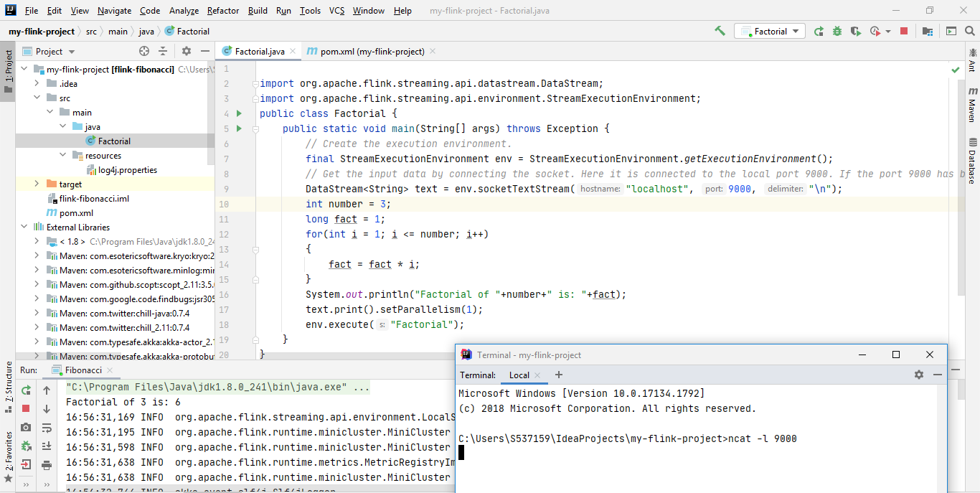
Task: Select pom.xml in Project tree
Action: pyautogui.click(x=76, y=213)
